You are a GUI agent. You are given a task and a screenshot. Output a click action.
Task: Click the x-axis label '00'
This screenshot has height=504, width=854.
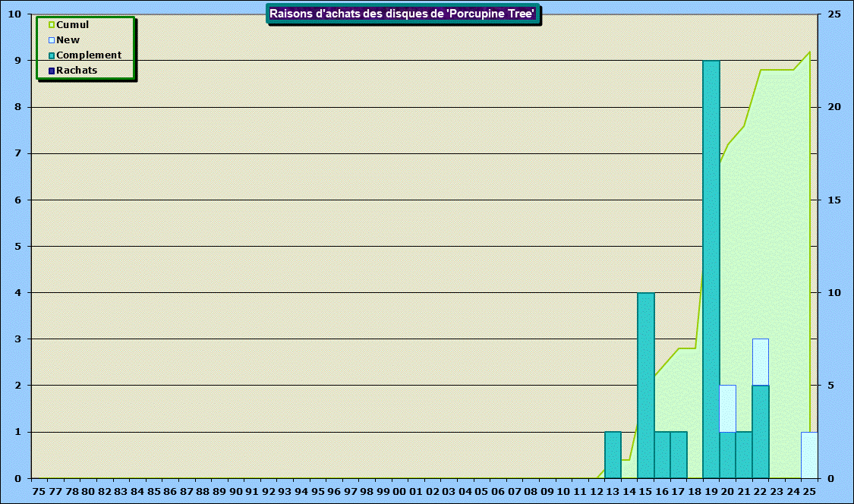tap(400, 492)
